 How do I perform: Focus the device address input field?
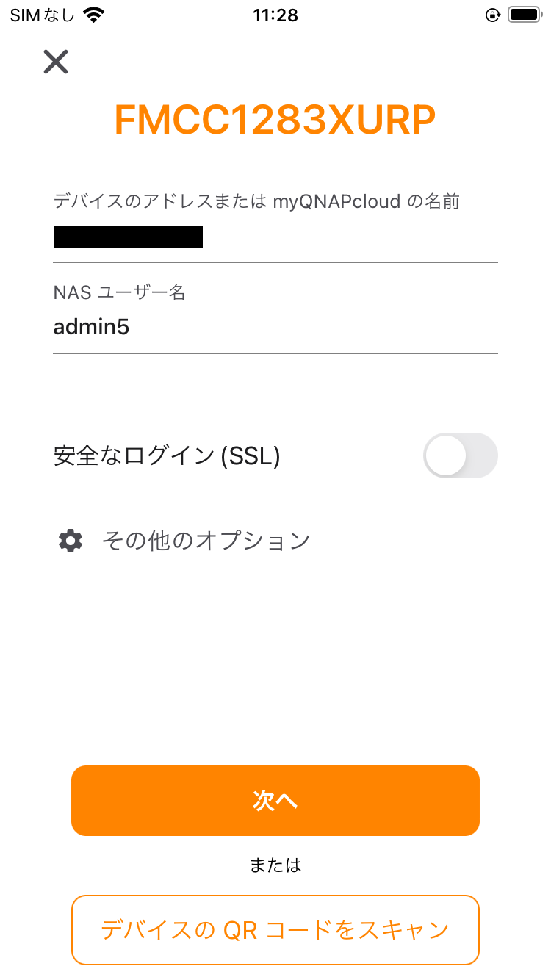pyautogui.click(x=275, y=238)
